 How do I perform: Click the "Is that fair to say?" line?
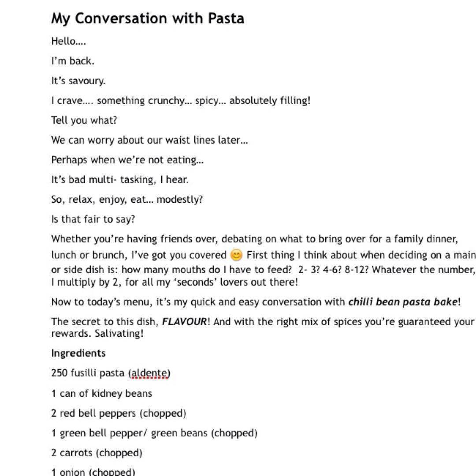pos(93,219)
